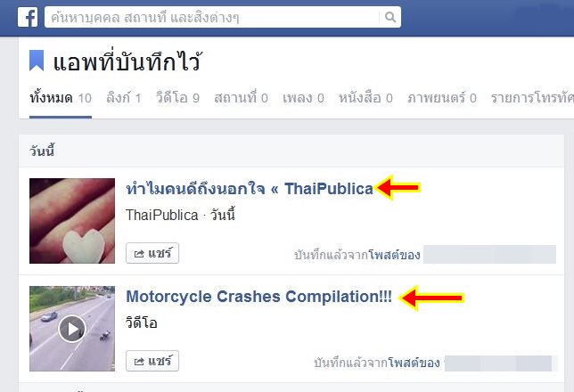Click the search magnifier icon

390,17
